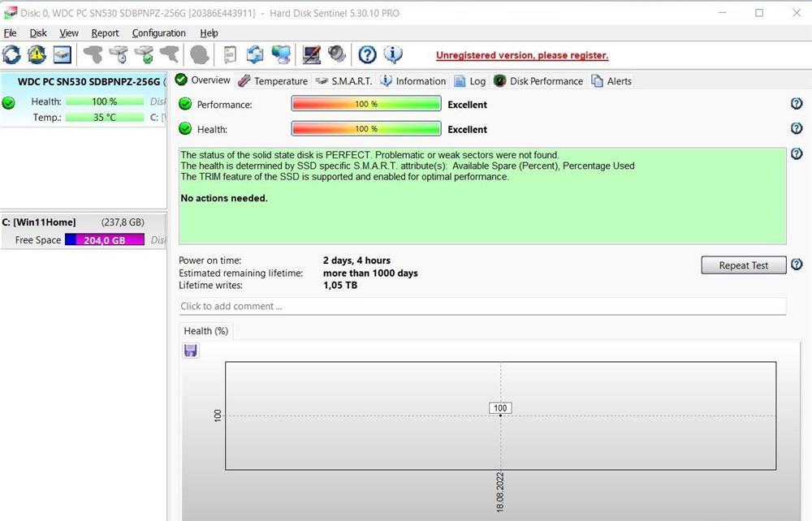Click the speaker sound toolbar icon
Viewport: 812px width, 521px height.
(x=337, y=54)
